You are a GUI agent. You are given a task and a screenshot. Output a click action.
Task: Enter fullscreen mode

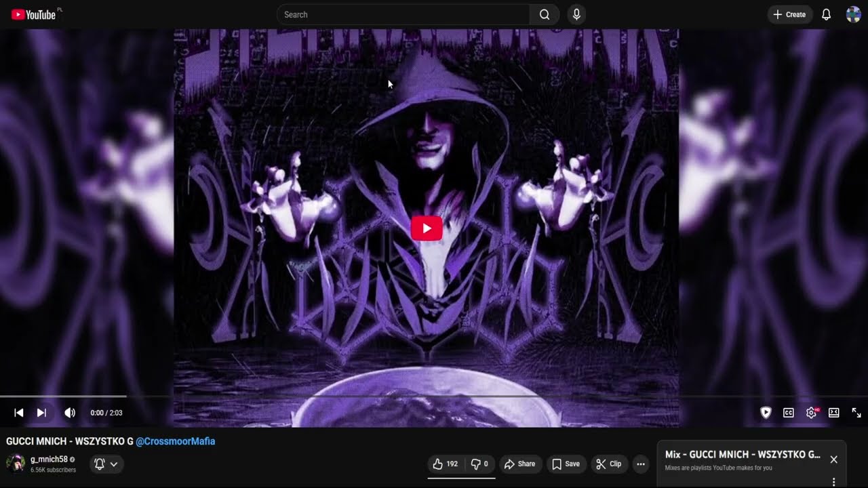(x=856, y=413)
